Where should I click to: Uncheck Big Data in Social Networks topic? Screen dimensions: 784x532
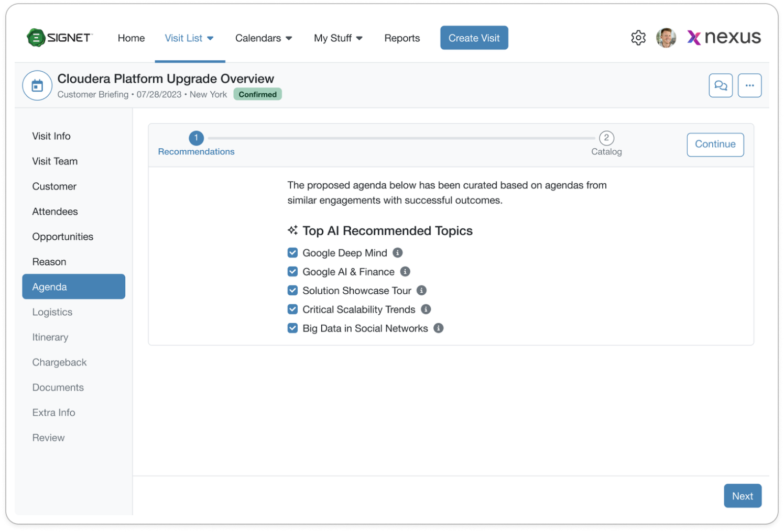(x=292, y=328)
